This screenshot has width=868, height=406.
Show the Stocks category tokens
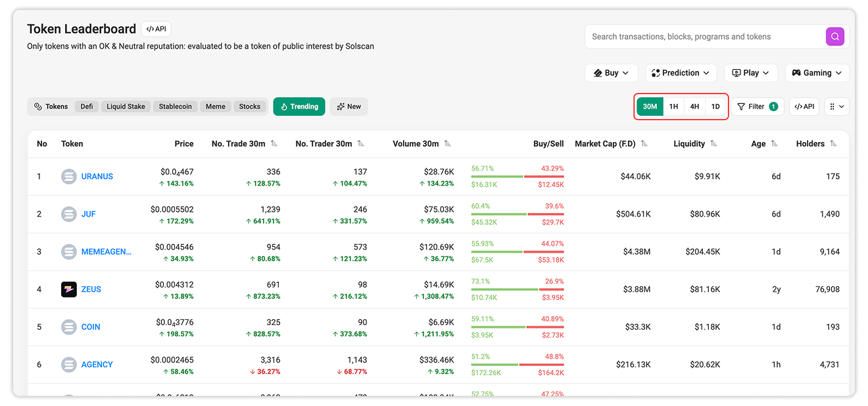250,107
